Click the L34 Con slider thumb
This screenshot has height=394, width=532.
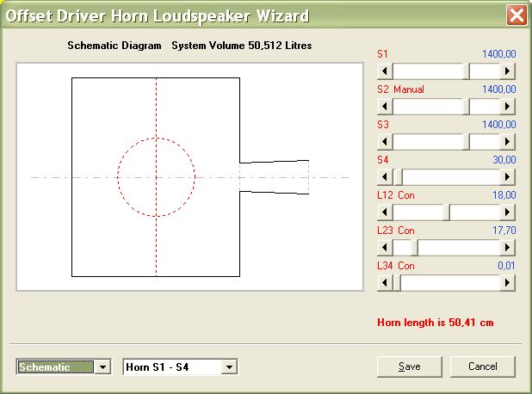[397, 283]
